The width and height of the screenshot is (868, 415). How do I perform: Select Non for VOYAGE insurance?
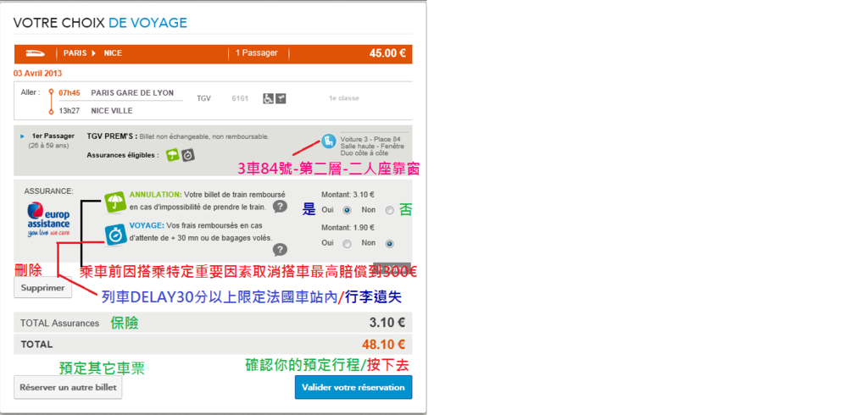coord(389,243)
